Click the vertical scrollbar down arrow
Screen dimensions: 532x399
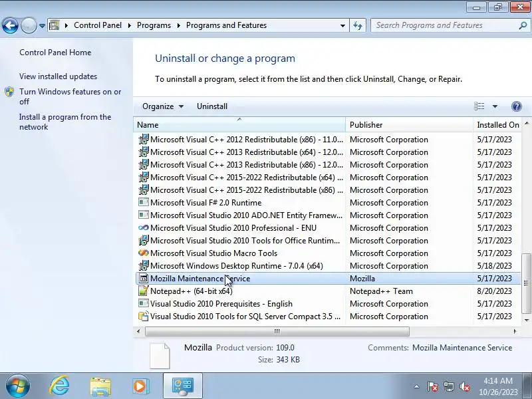[527, 320]
